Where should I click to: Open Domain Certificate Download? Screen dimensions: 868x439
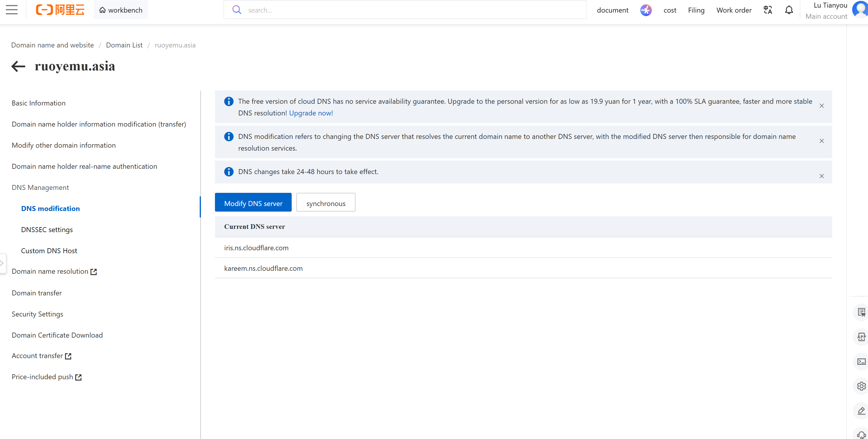pyautogui.click(x=57, y=335)
